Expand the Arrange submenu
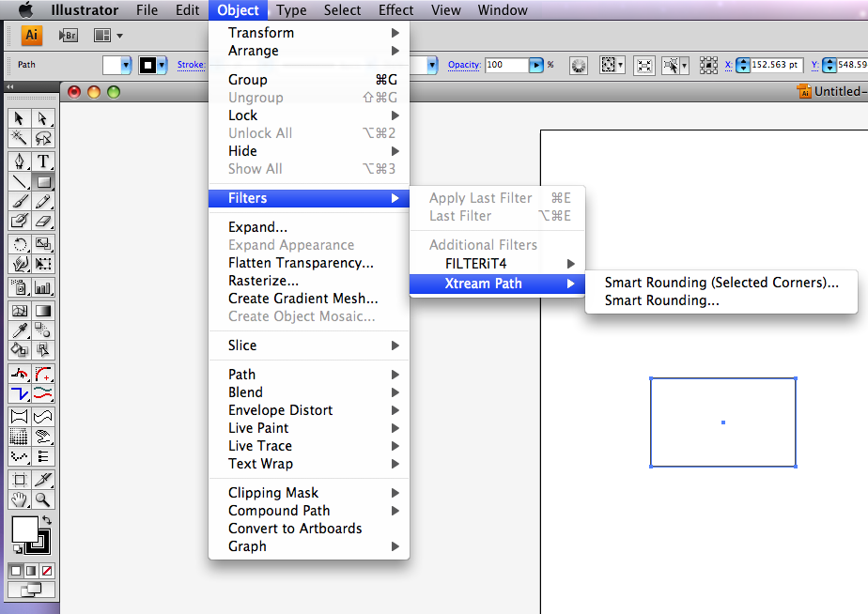868x614 pixels. point(309,51)
